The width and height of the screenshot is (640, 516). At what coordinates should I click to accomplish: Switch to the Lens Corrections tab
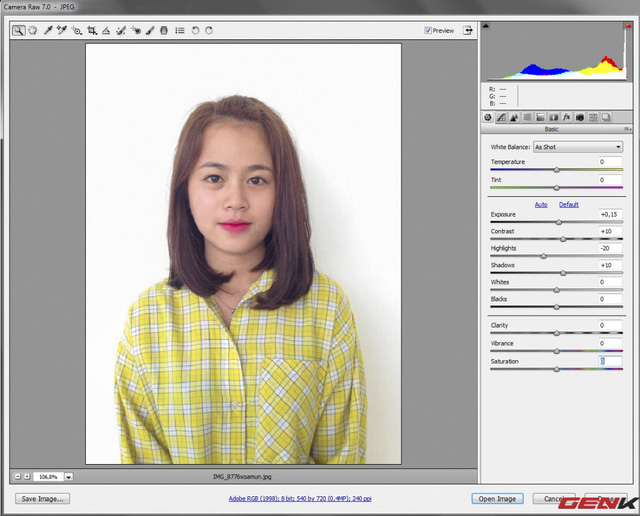[x=553, y=118]
